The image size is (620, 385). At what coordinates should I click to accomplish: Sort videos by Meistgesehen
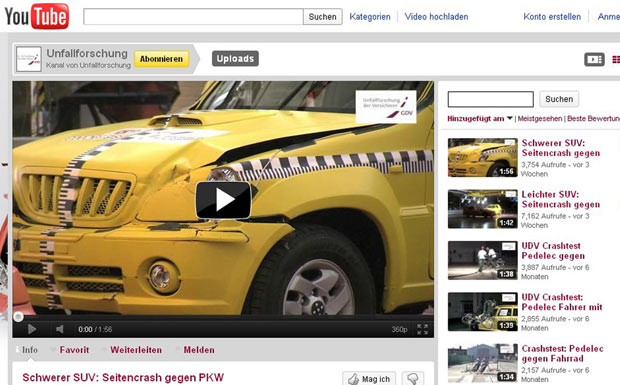coord(540,119)
